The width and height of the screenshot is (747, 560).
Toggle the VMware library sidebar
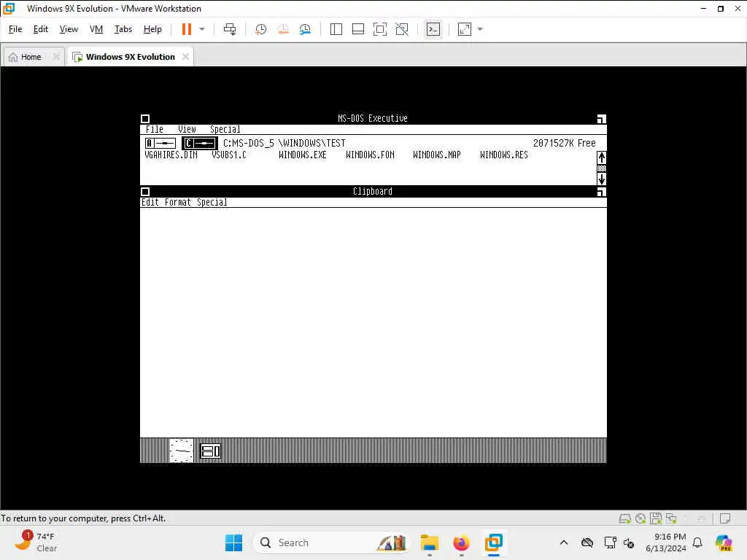click(336, 29)
